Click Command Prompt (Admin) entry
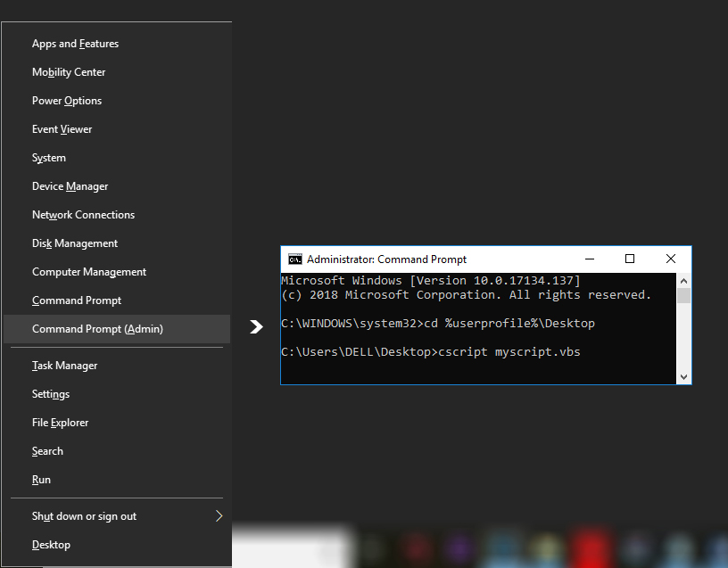 [x=97, y=329]
